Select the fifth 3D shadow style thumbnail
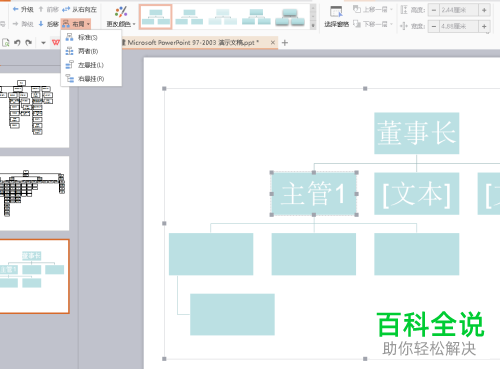500x369 pixels. pos(290,17)
